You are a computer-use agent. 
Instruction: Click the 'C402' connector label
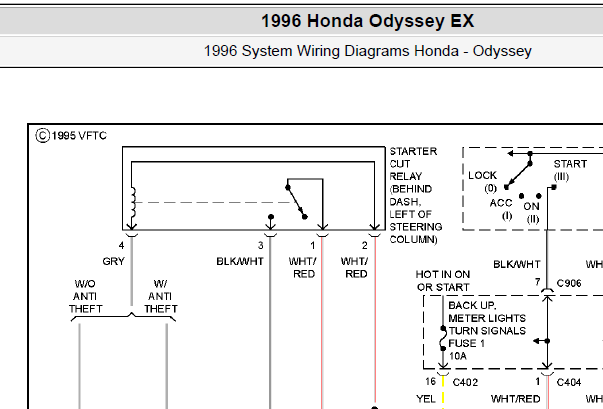pos(465,382)
